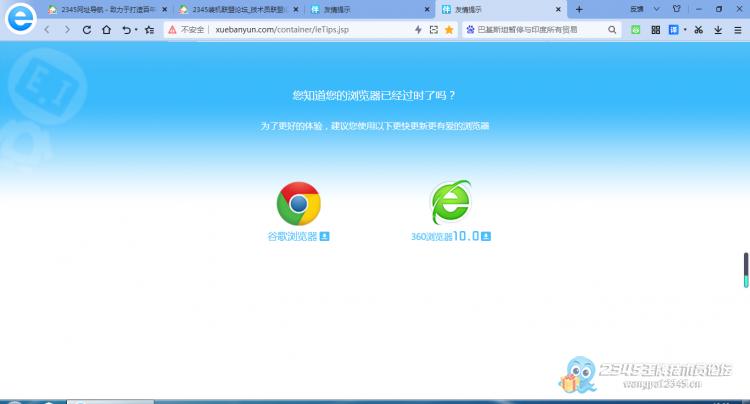
Task: Open the undo-close history dropdown arrow
Action: tap(136, 30)
